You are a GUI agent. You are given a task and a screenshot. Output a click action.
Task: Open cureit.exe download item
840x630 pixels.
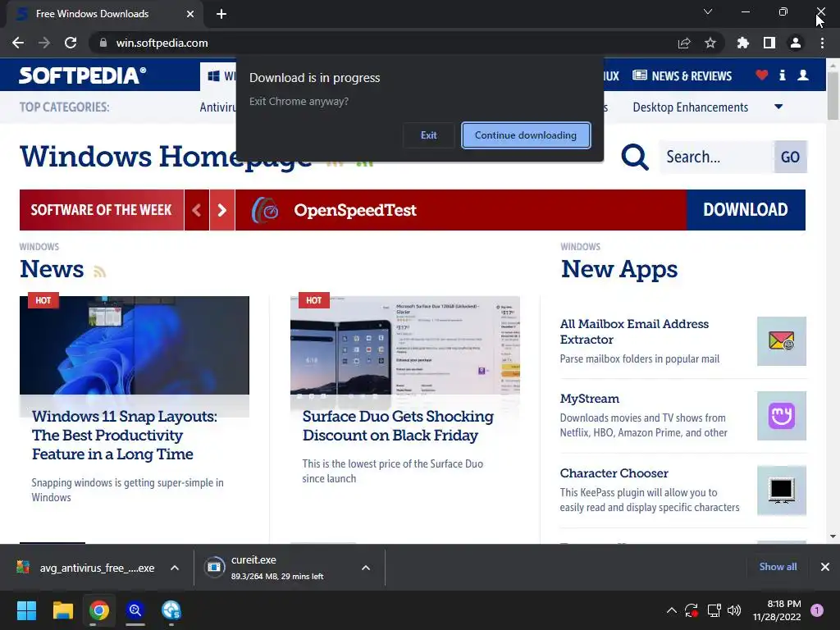click(277, 568)
